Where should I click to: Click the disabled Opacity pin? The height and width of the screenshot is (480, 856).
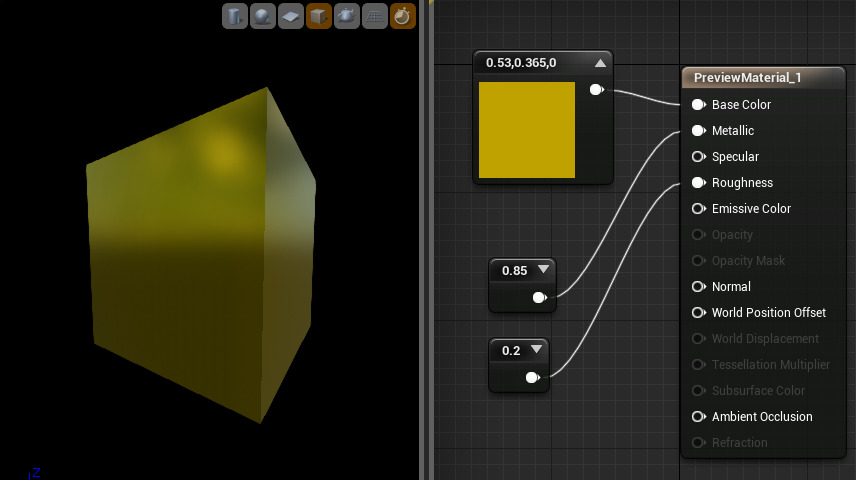(x=699, y=234)
